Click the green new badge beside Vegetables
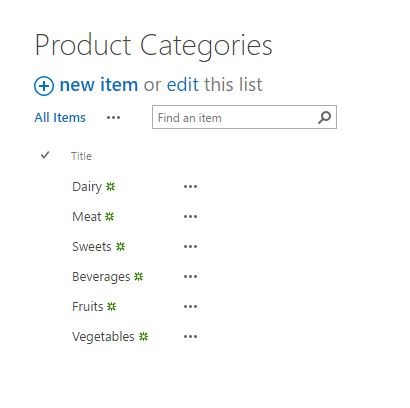410x408 pixels. pos(143,337)
